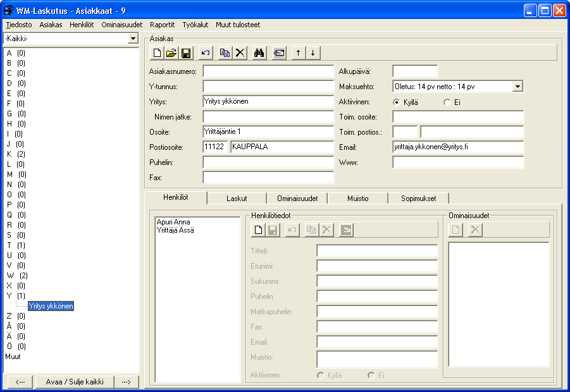Screen dimensions: 570x392
Task: Click the <--- previous button
Action: (x=20, y=382)
